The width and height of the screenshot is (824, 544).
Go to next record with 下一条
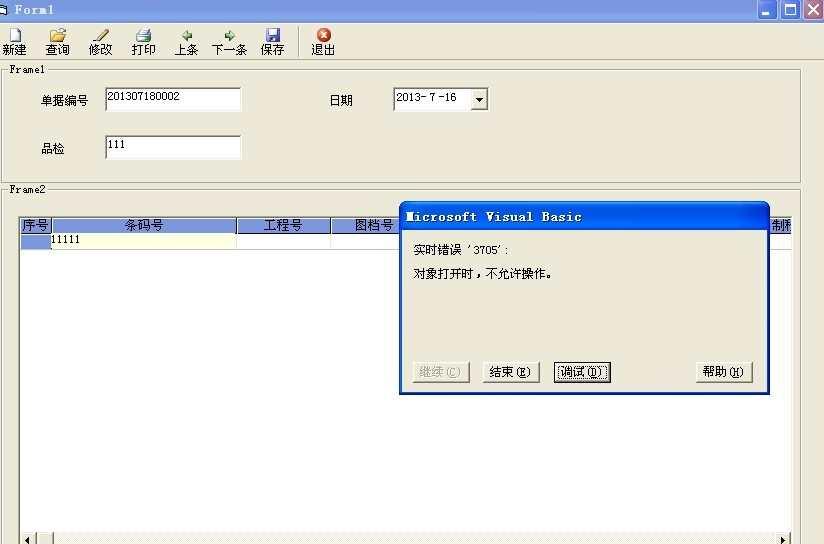[x=230, y=42]
